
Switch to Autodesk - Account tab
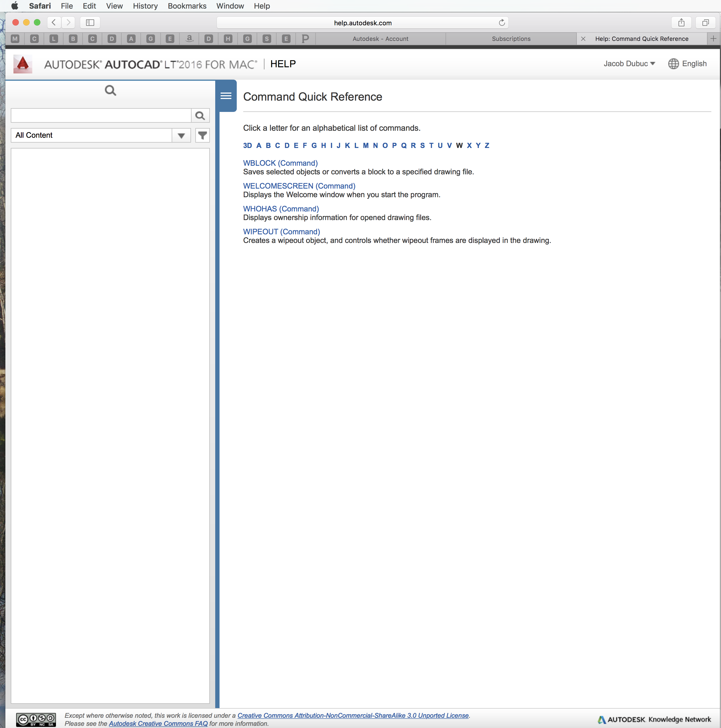(x=380, y=39)
